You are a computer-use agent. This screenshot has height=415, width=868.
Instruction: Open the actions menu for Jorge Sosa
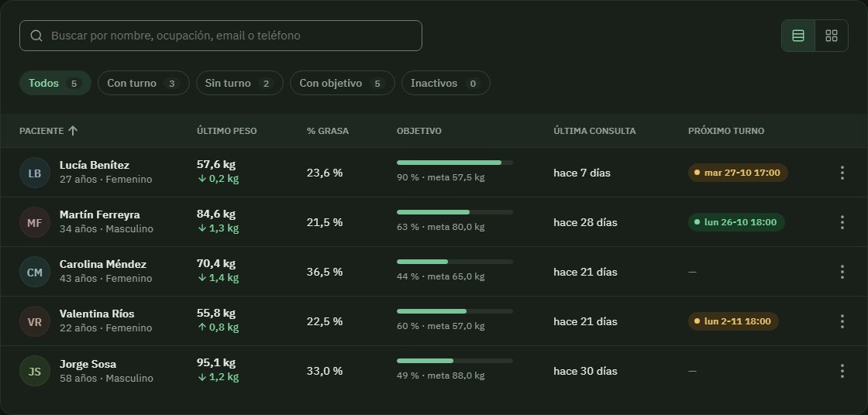(x=842, y=371)
